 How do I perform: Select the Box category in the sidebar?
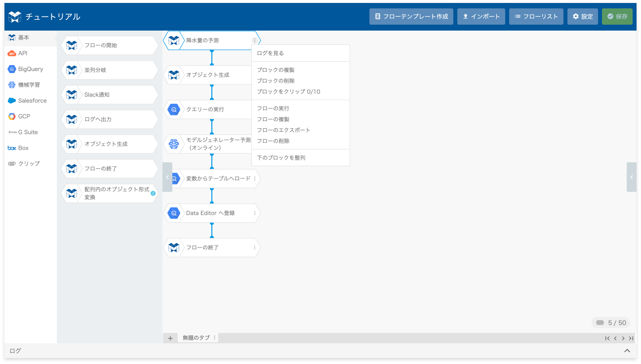(31, 148)
